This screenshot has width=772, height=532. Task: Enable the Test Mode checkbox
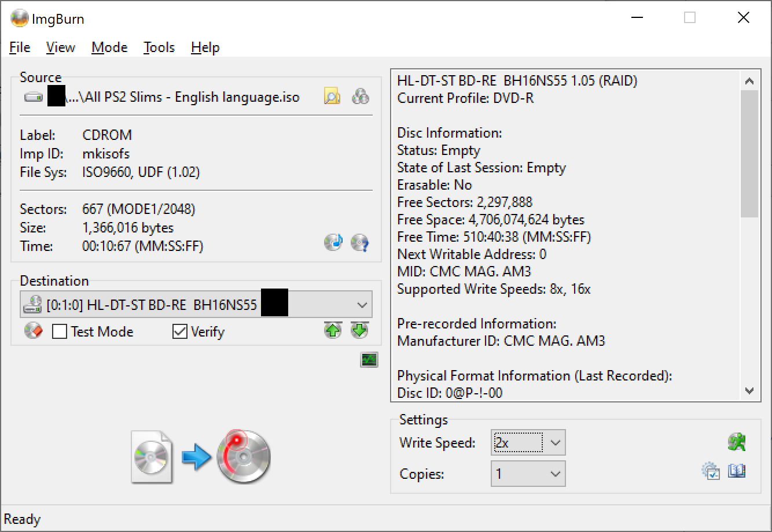point(60,332)
